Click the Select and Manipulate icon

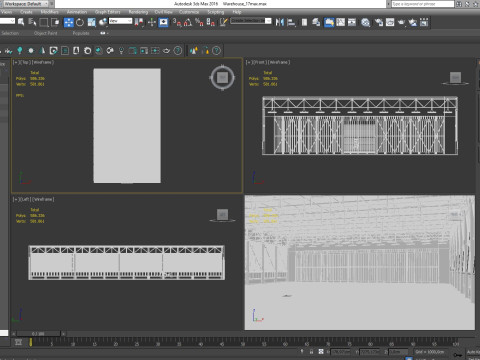(152, 22)
